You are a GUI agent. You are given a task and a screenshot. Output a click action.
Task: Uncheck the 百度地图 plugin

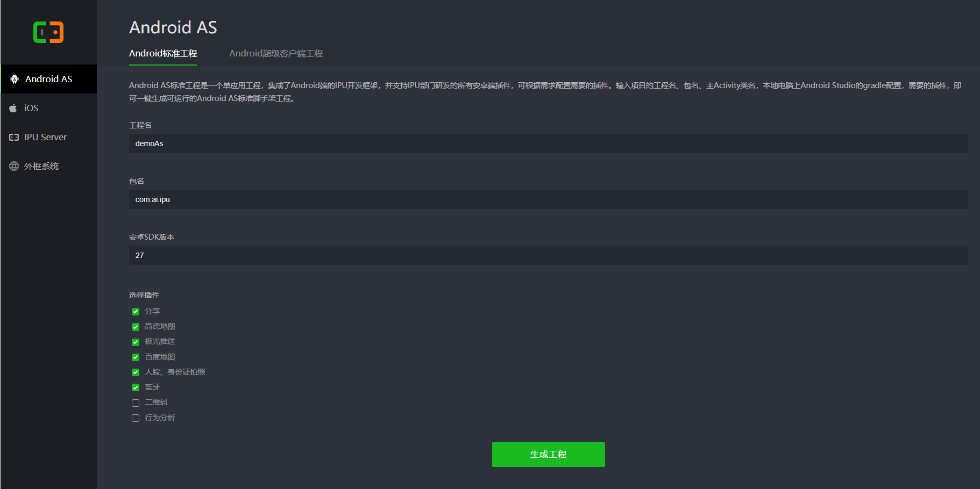136,357
